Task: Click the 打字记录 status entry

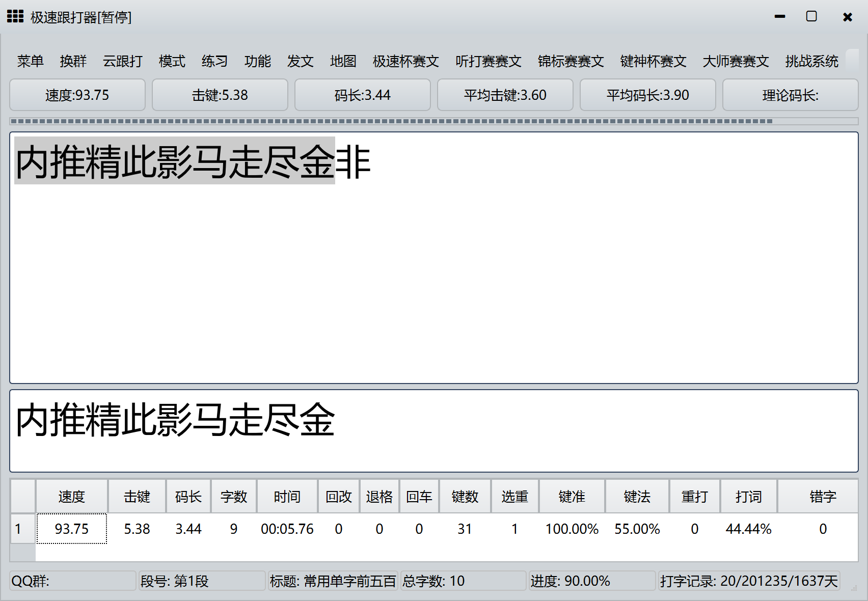Action: click(x=749, y=581)
